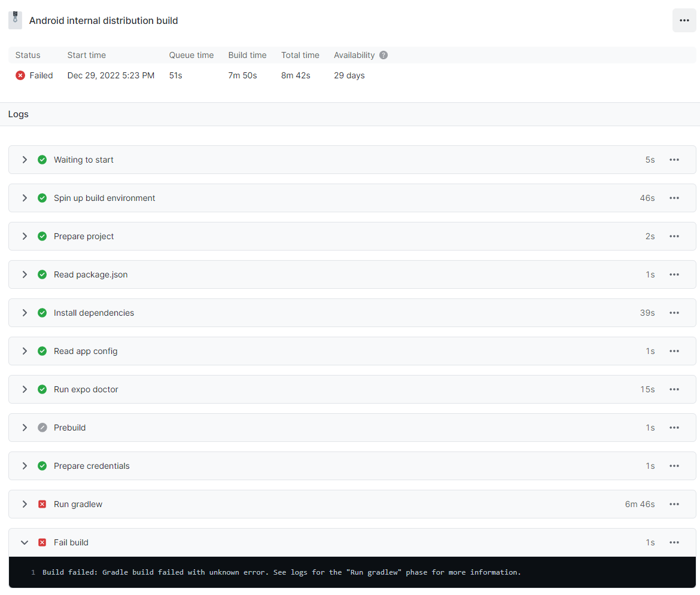Viewport: 700px width, 595px height.
Task: Click green check icon of Read package.json
Action: 42,274
